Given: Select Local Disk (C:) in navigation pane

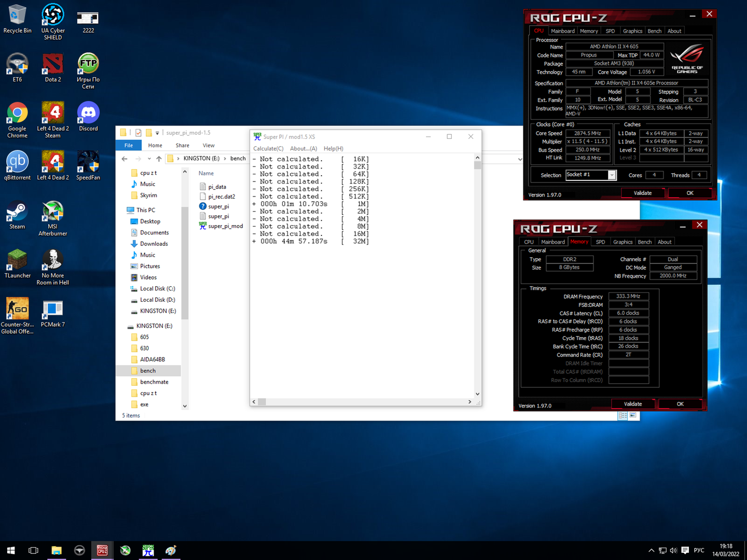Looking at the screenshot, I should point(157,289).
